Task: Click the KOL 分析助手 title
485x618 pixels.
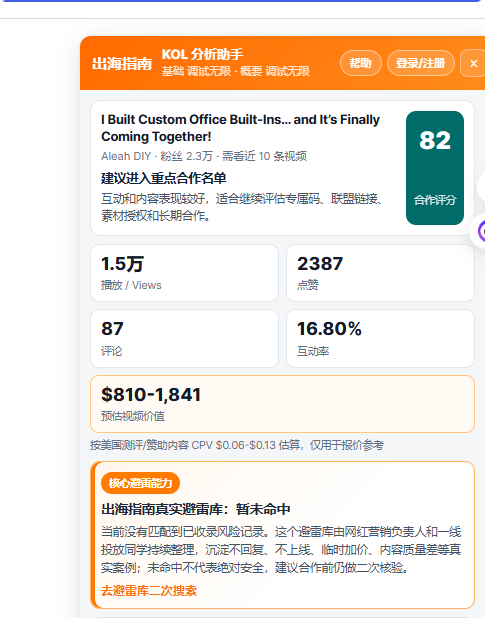Action: point(202,54)
